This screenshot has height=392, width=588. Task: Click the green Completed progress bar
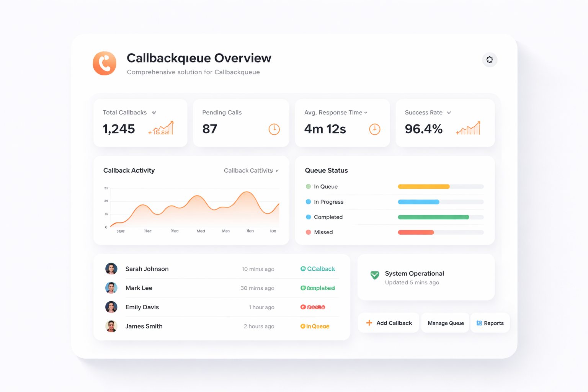(x=433, y=217)
